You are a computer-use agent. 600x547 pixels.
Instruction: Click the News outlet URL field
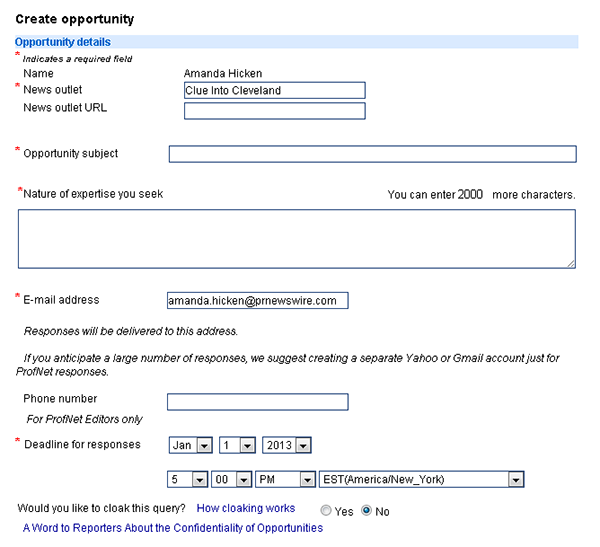pos(274,110)
